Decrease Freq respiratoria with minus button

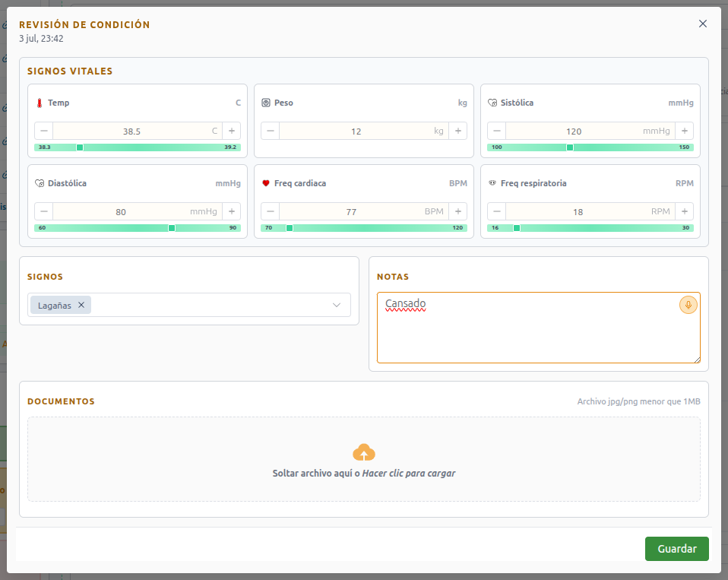tap(497, 211)
